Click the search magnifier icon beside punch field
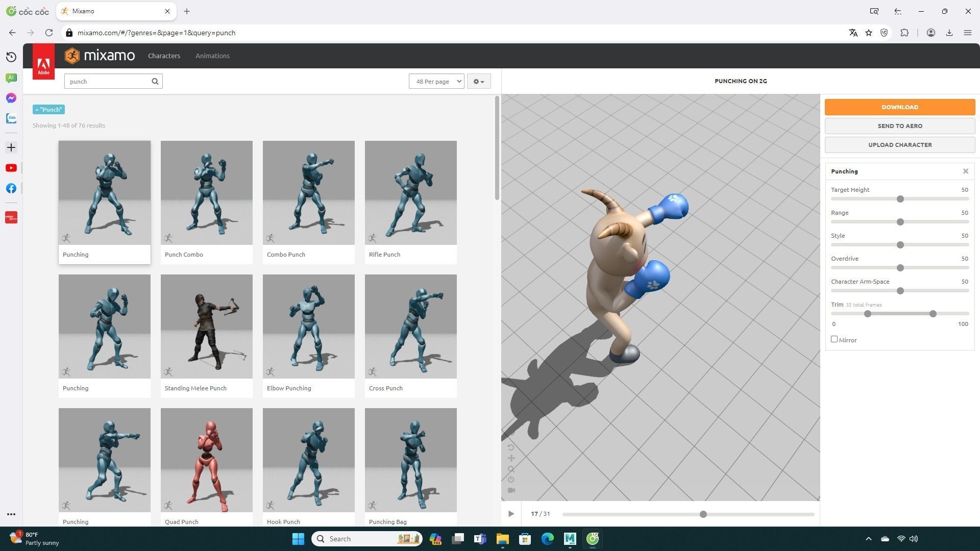980x551 pixels. [155, 81]
